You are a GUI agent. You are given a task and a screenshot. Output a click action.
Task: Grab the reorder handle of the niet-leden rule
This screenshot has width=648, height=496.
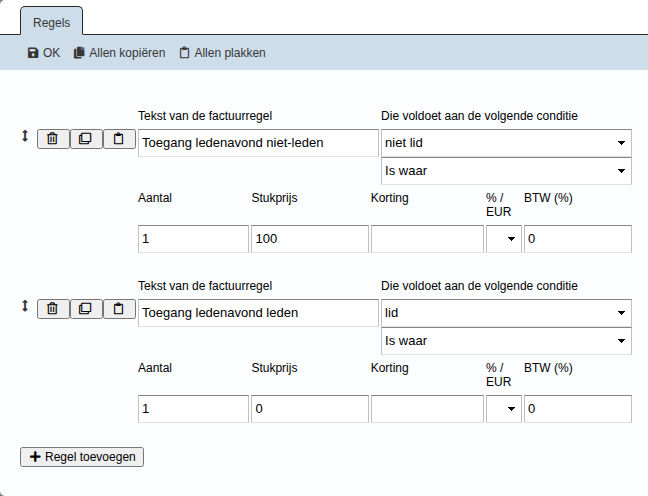[25, 136]
